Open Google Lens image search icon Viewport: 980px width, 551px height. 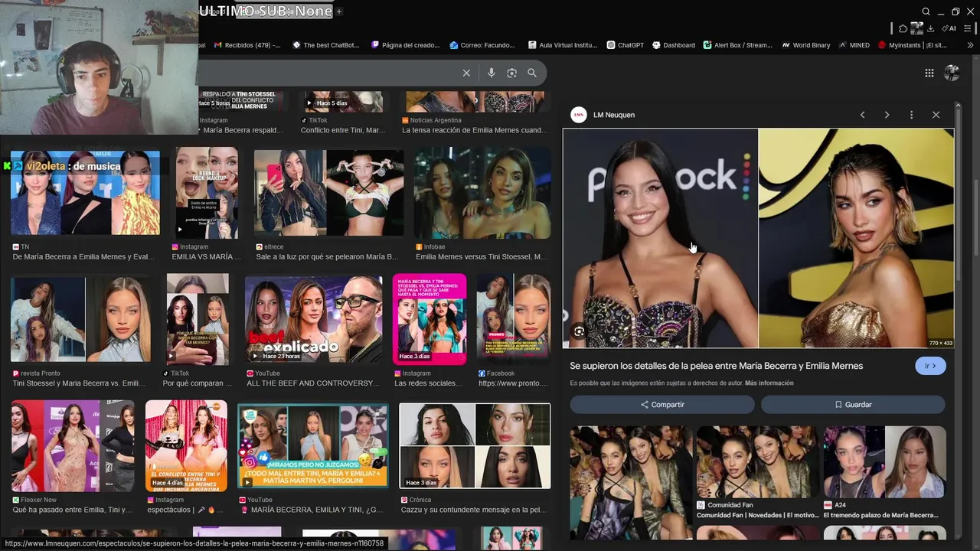point(511,73)
